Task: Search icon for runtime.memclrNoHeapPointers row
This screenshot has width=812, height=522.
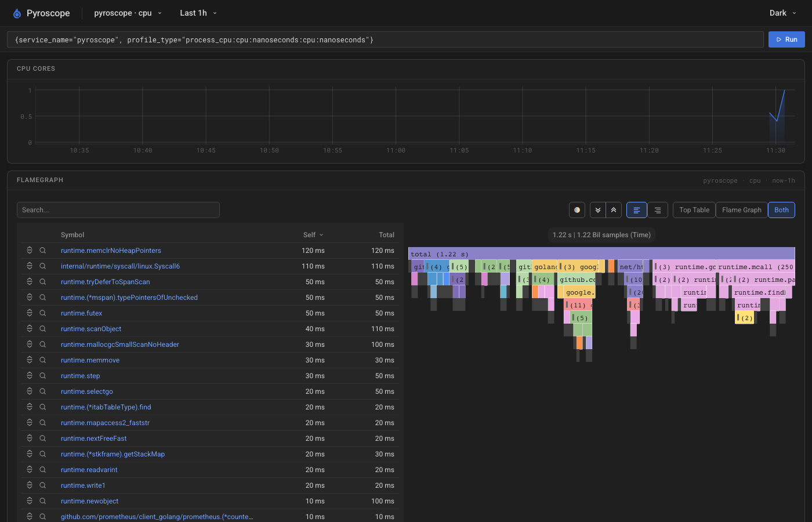Action: coord(43,251)
